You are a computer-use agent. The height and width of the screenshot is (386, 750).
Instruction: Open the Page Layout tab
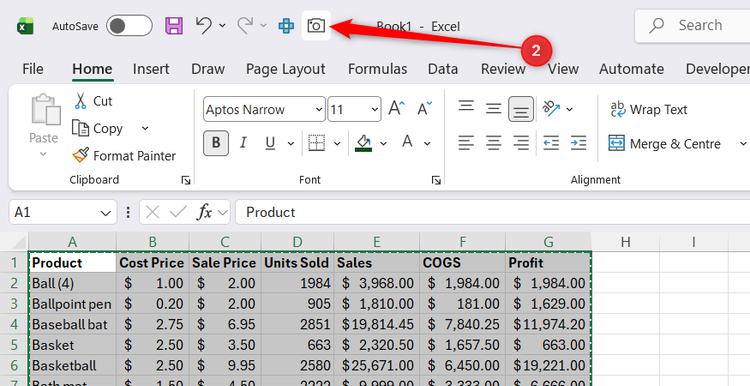[286, 69]
